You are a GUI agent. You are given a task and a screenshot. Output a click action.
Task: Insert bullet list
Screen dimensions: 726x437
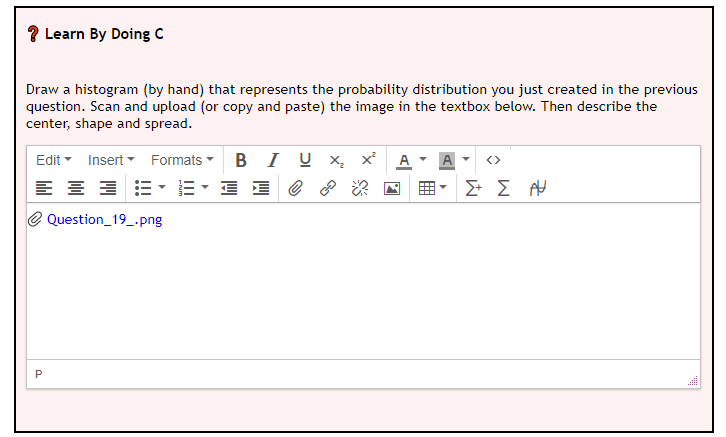point(143,188)
